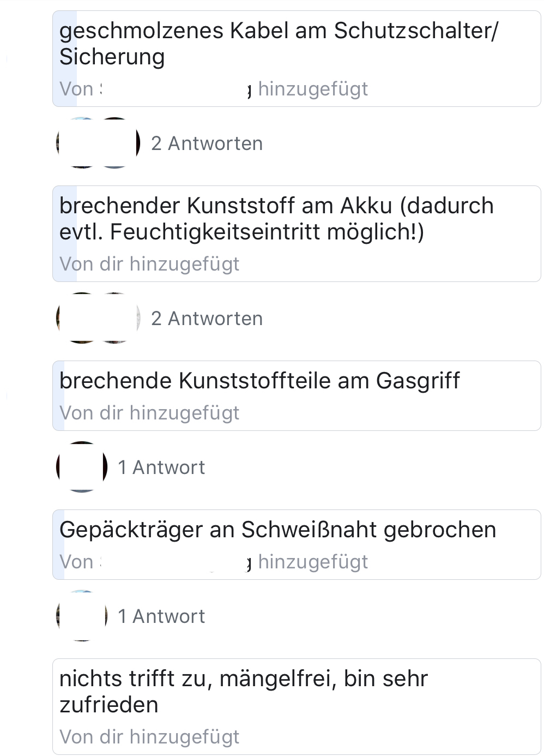Tap "Von … hinzugefügt" under geschmolzenes Kabel option

(x=214, y=89)
